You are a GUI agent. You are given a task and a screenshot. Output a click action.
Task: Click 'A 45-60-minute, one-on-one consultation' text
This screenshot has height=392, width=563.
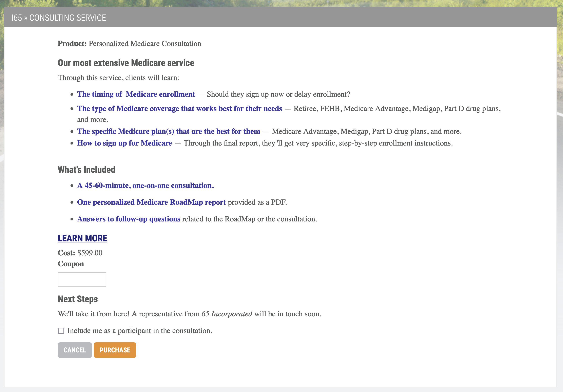145,186
